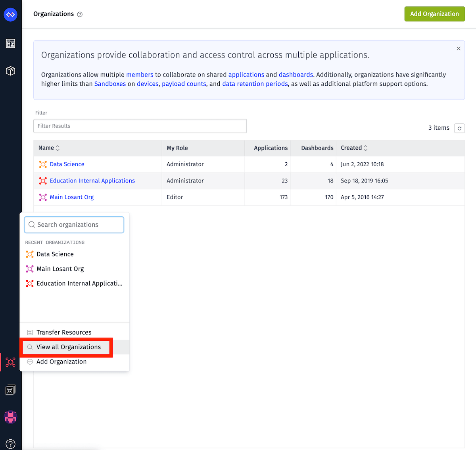Follow the data retention periods link

pyautogui.click(x=255, y=84)
